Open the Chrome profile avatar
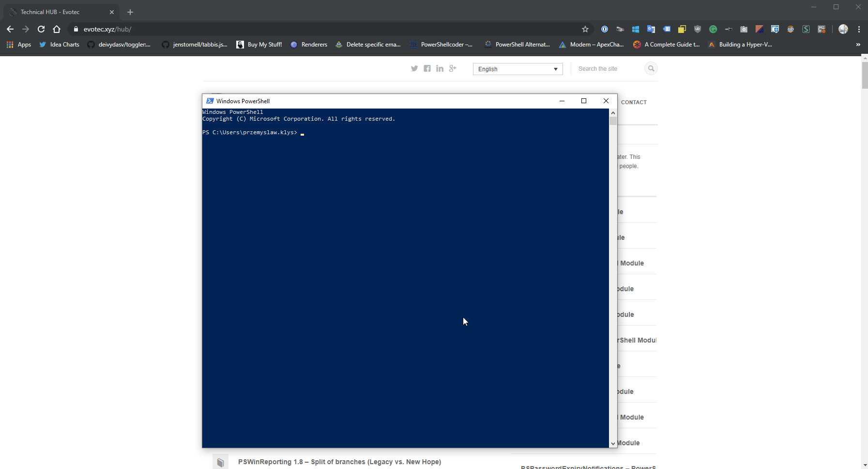The height and width of the screenshot is (469, 868). tap(843, 29)
